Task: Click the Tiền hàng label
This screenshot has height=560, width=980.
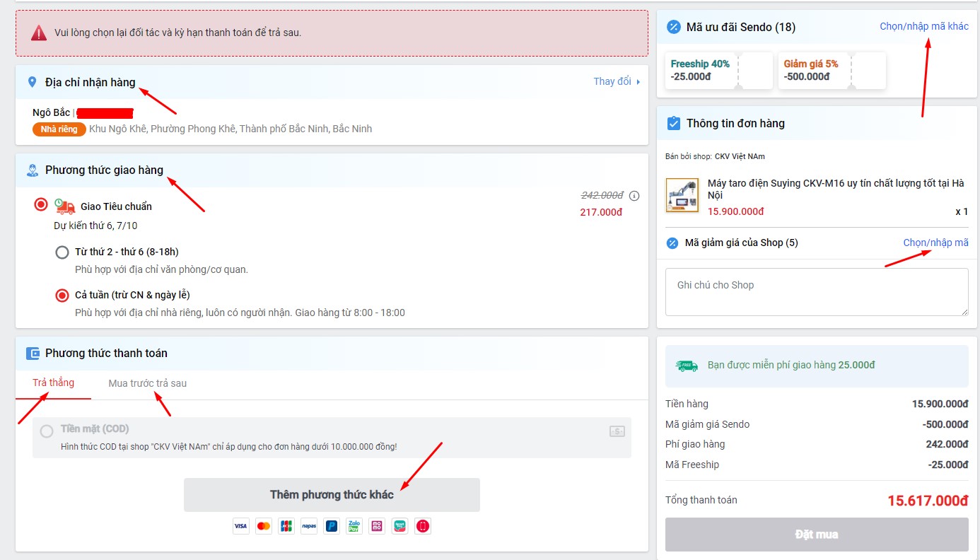Action: click(x=687, y=404)
